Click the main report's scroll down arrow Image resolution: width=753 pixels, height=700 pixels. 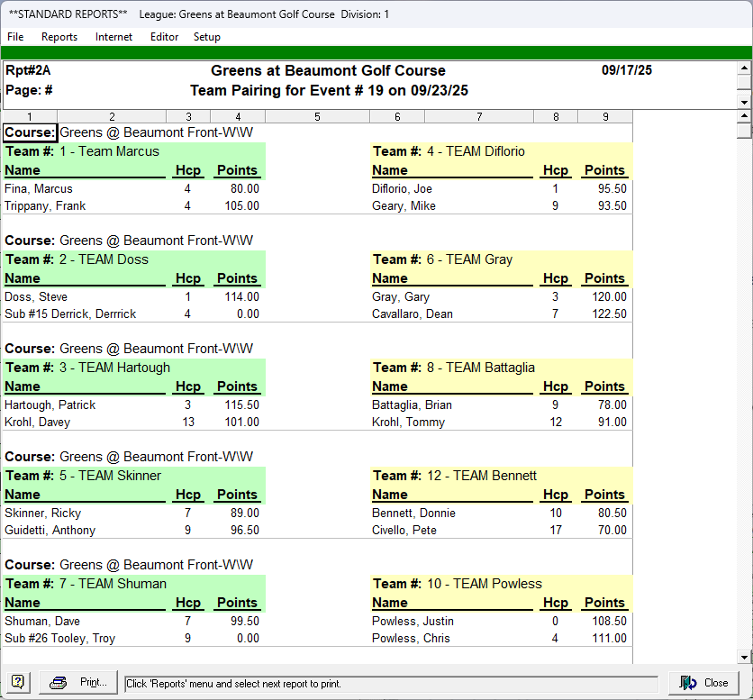(x=744, y=658)
